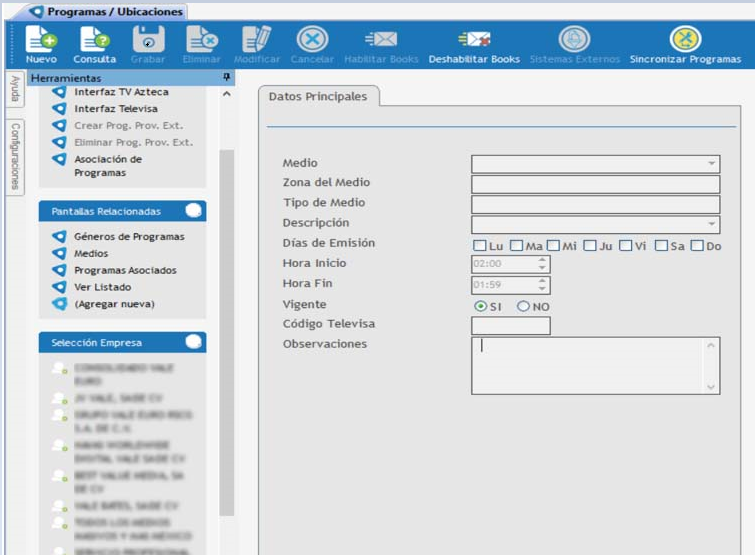Open Géneros de Programas screen
This screenshot has width=755, height=555.
point(129,236)
